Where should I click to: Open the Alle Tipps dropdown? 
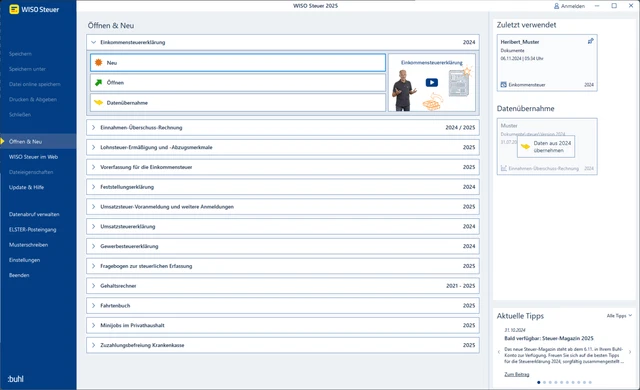click(x=619, y=316)
